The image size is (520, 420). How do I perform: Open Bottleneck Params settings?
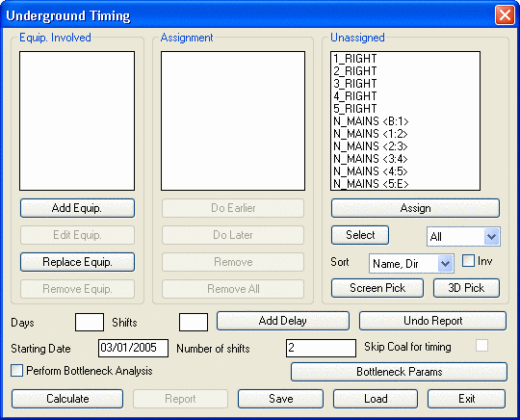coord(399,372)
